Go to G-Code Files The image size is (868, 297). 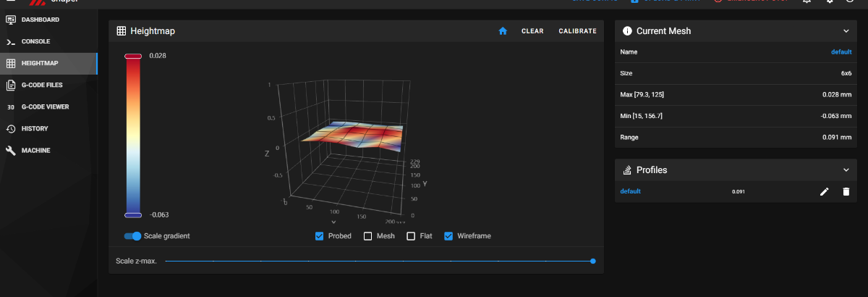48,85
